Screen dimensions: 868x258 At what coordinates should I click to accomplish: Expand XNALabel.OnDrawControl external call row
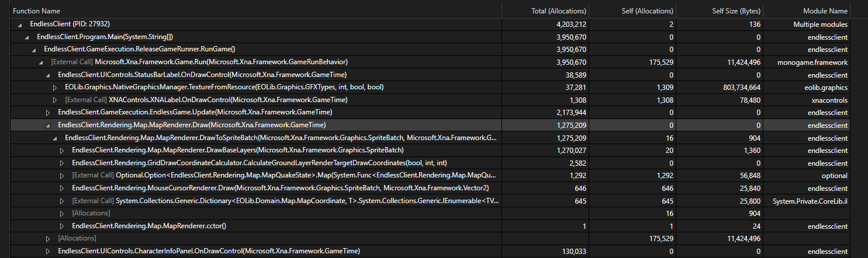(55, 100)
